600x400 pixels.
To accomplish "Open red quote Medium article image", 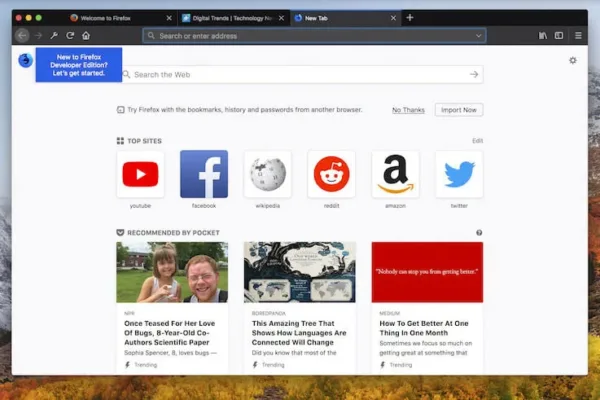I will (427, 272).
